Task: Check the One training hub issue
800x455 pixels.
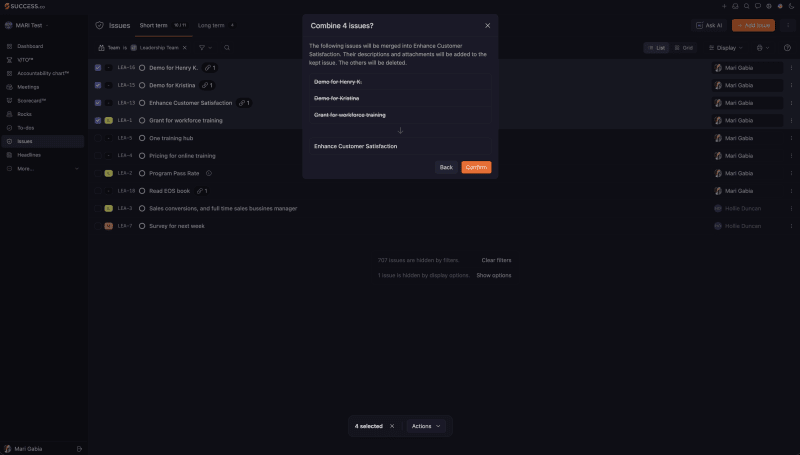Action: (x=98, y=138)
